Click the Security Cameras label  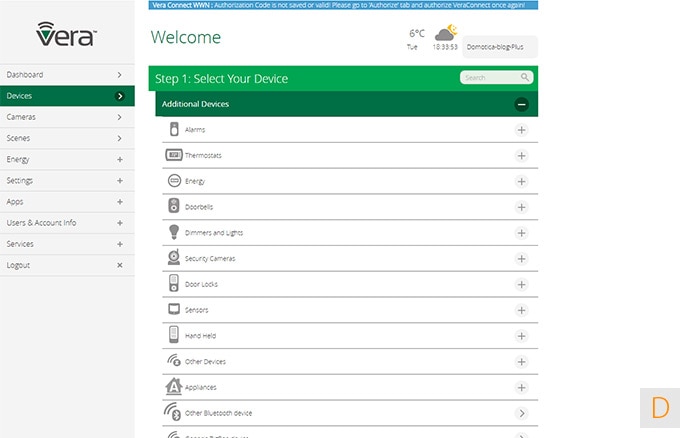coord(210,258)
